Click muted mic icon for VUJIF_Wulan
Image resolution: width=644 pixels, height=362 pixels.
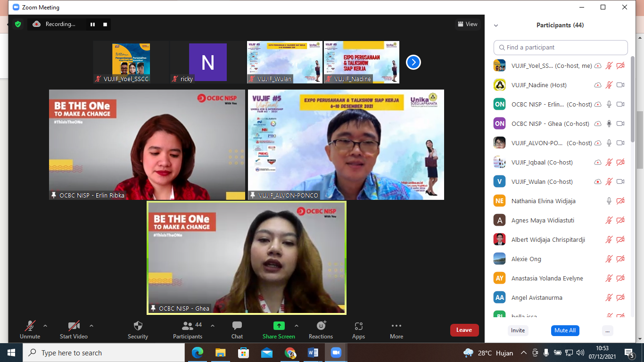(609, 181)
